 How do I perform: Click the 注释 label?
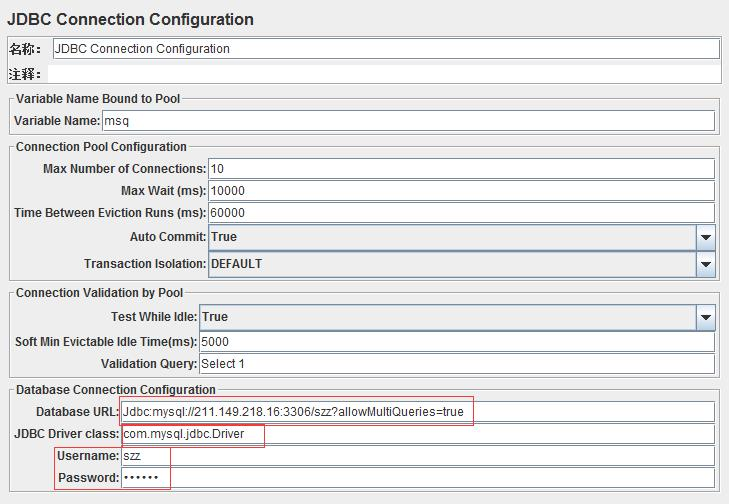(25, 74)
